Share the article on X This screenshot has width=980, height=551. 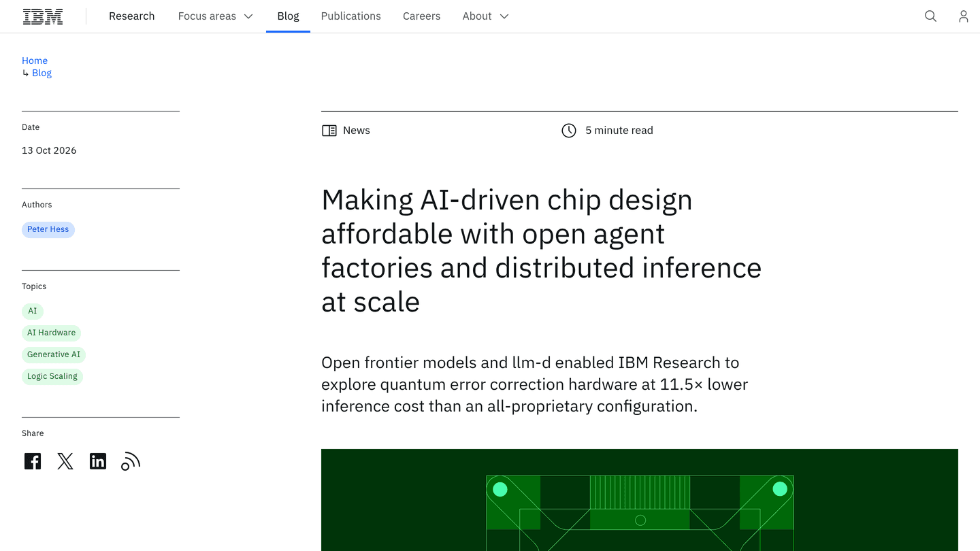[65, 461]
